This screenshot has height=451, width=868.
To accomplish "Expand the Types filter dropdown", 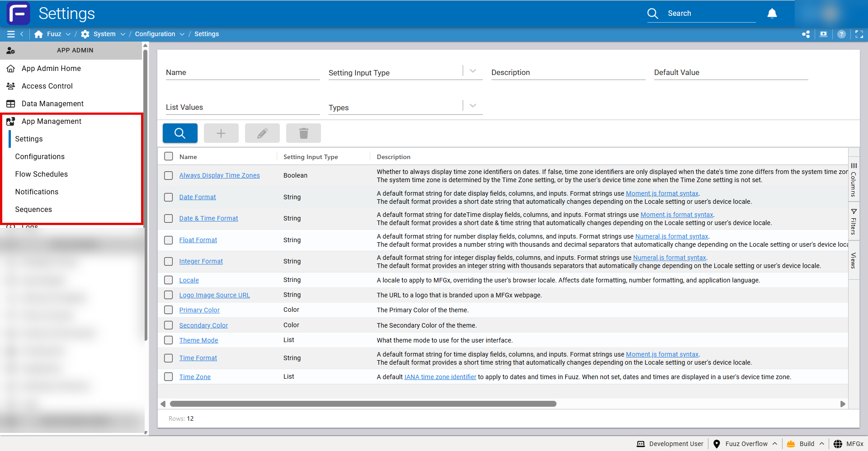I will pos(473,106).
